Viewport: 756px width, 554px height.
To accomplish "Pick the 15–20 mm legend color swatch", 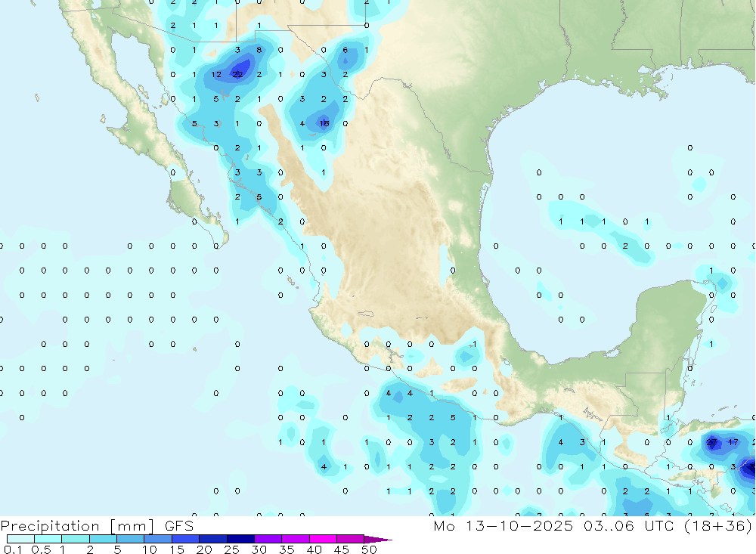I will [186, 539].
